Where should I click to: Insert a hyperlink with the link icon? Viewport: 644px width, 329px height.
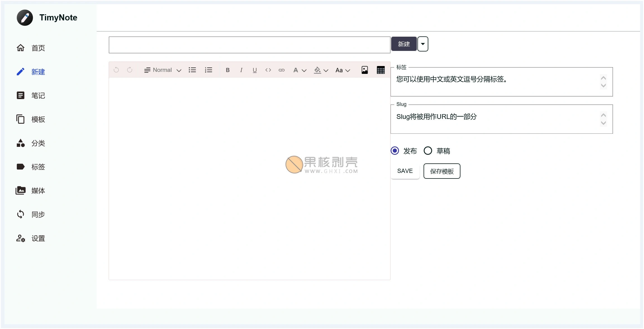(x=281, y=70)
